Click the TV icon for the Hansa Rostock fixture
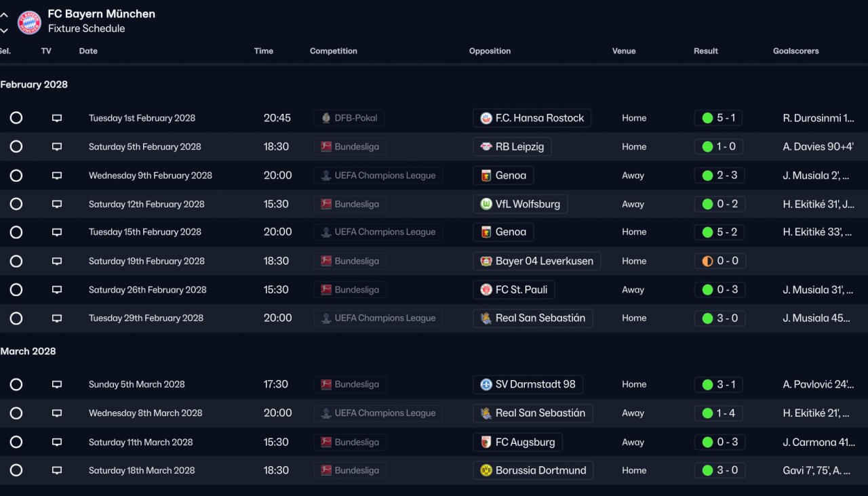Viewport: 868px width, 496px height. pyautogui.click(x=57, y=118)
